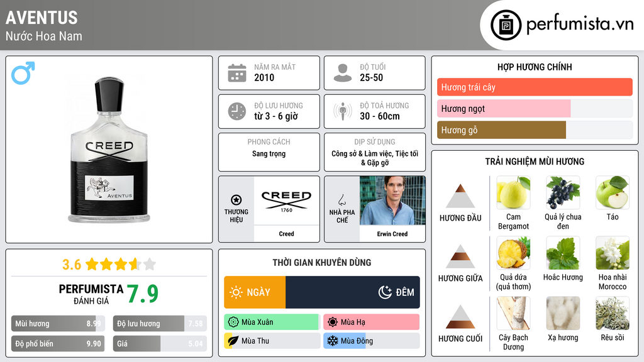Click the sillage projection icon
The image size is (644, 362).
(342, 111)
